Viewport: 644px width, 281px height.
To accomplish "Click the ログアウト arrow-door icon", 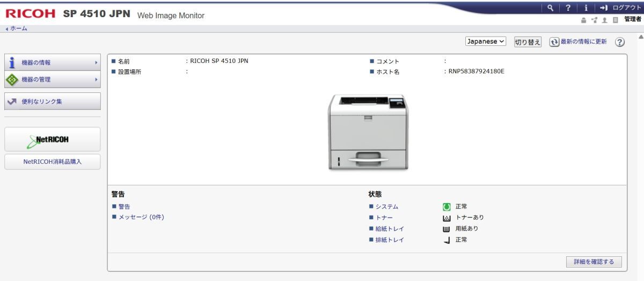I will (604, 8).
